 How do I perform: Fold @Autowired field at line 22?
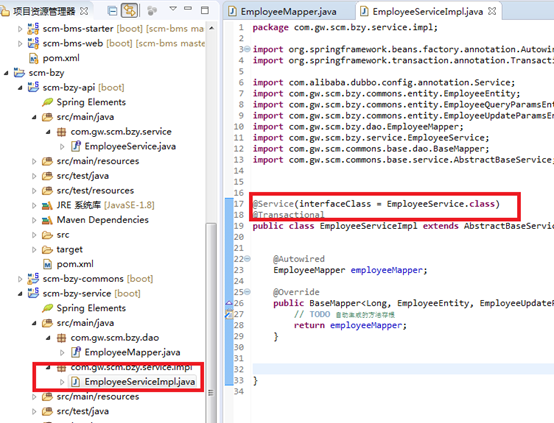[247, 259]
